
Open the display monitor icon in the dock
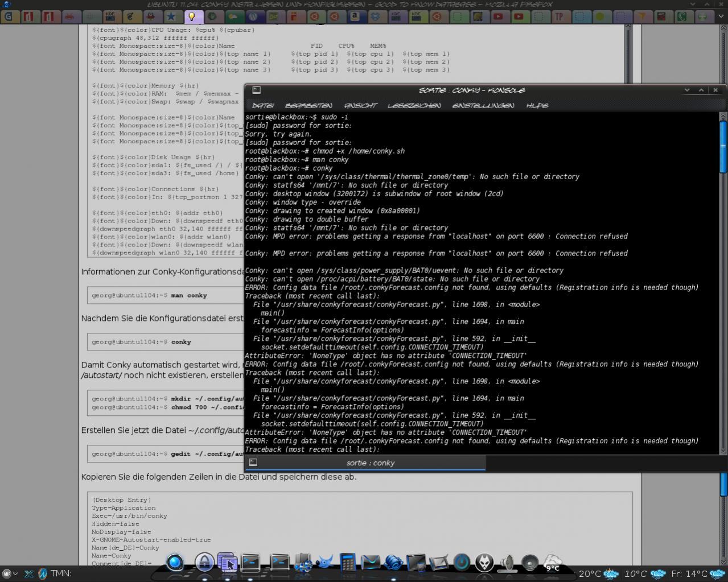(416, 562)
